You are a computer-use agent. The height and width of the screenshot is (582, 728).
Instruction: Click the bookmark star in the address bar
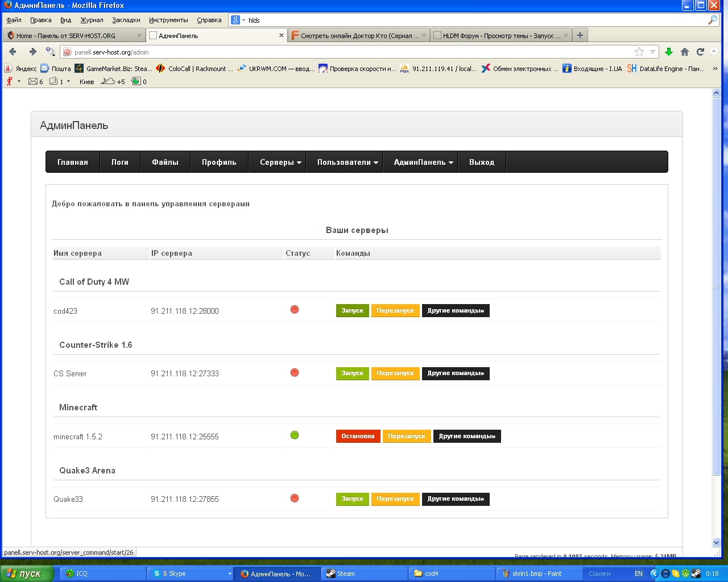click(639, 52)
